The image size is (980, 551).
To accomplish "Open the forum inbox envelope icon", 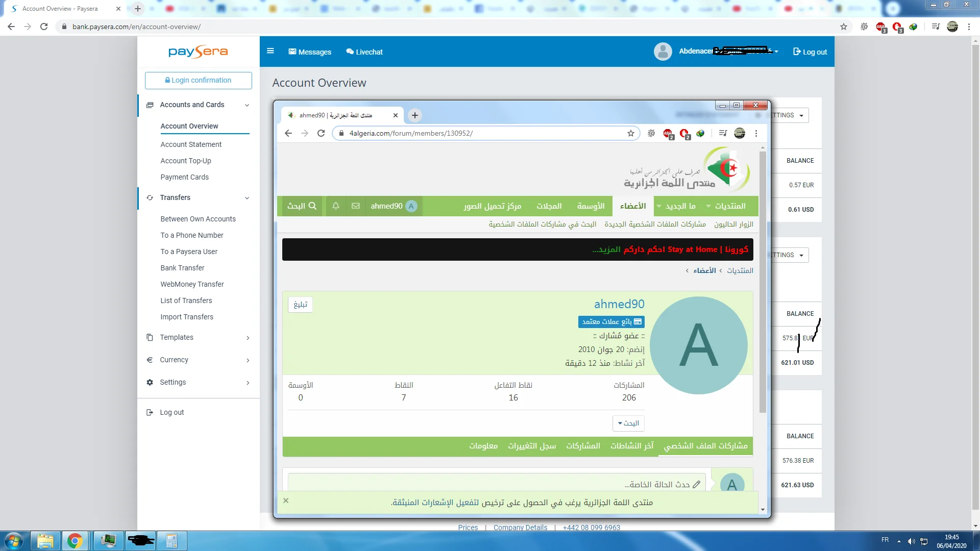I will pyautogui.click(x=356, y=206).
